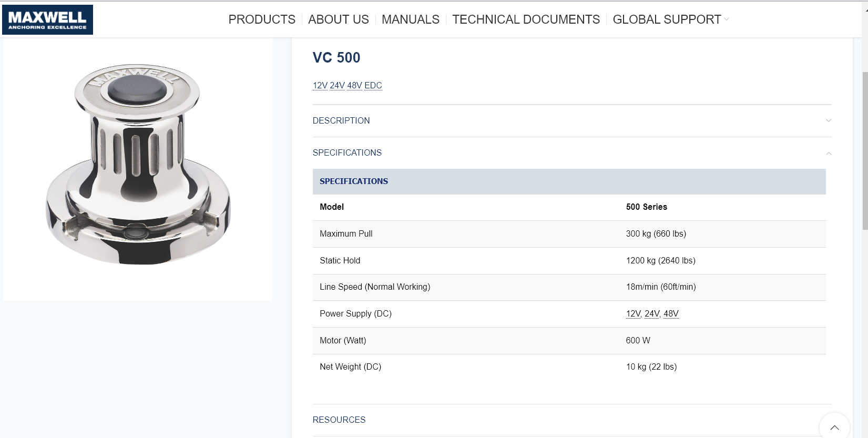Viewport: 868px width, 438px height.
Task: Select the GLOBAL SUPPORT menu label
Action: click(667, 19)
